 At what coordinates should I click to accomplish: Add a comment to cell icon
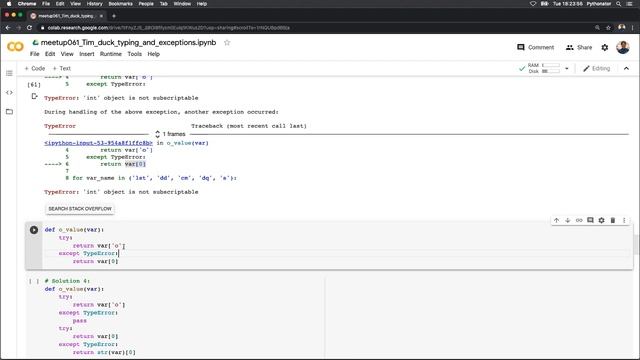(x=590, y=220)
